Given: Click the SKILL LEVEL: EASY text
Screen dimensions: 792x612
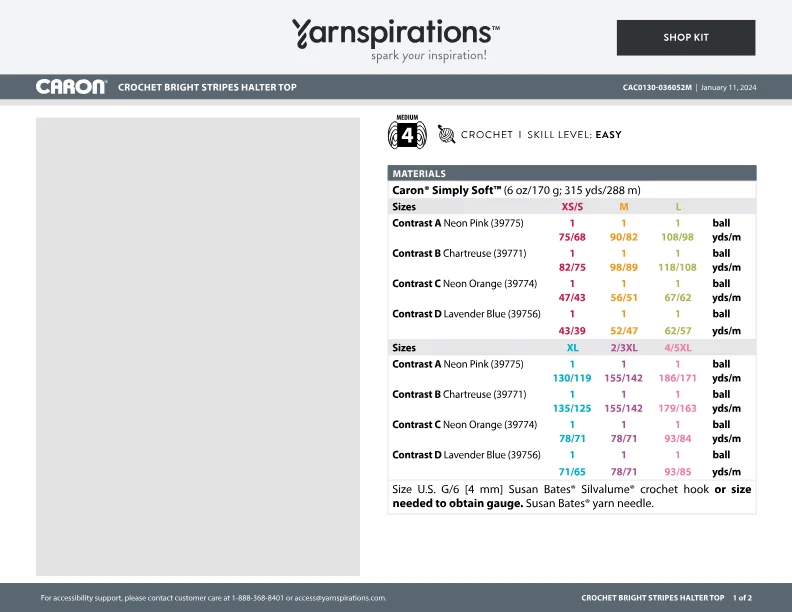Looking at the screenshot, I should coord(574,135).
